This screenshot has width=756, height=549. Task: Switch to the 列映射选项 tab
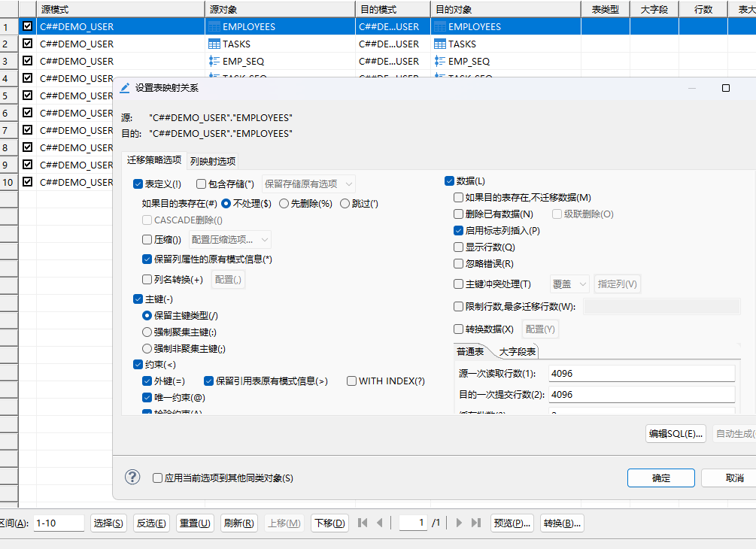point(213,161)
